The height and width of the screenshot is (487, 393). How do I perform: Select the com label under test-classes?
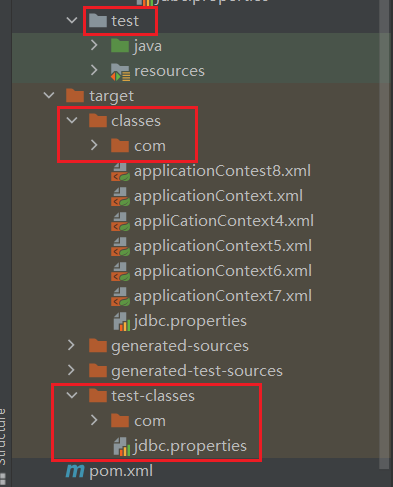[x=150, y=421]
